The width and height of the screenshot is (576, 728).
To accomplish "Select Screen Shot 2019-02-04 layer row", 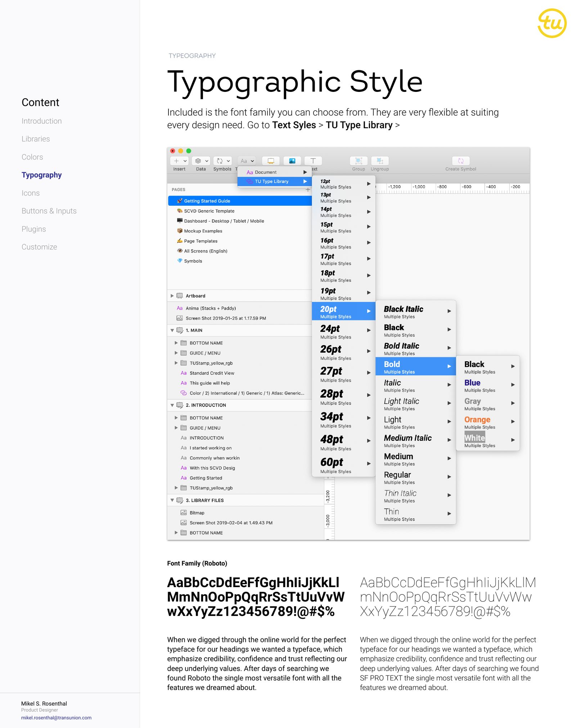I will coord(246,523).
